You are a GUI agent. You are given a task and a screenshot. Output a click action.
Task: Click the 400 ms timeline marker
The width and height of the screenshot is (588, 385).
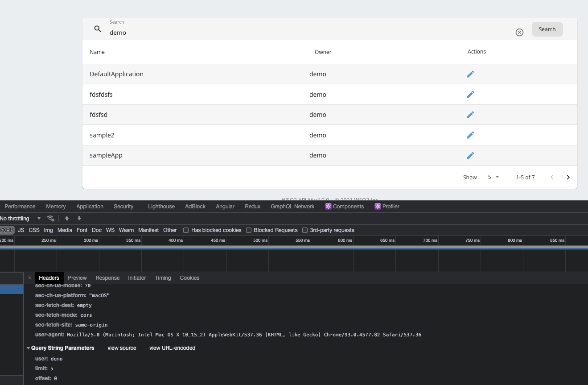tap(175, 240)
